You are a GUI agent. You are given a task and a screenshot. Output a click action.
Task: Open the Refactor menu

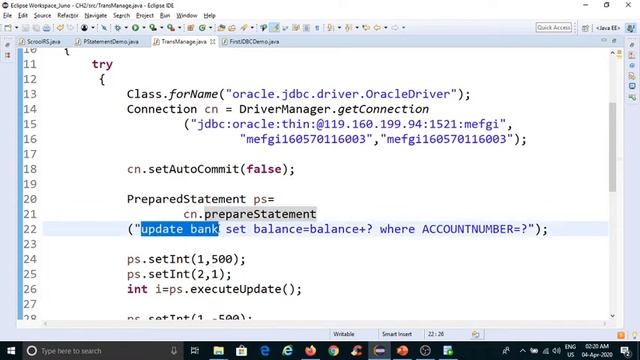click(68, 16)
